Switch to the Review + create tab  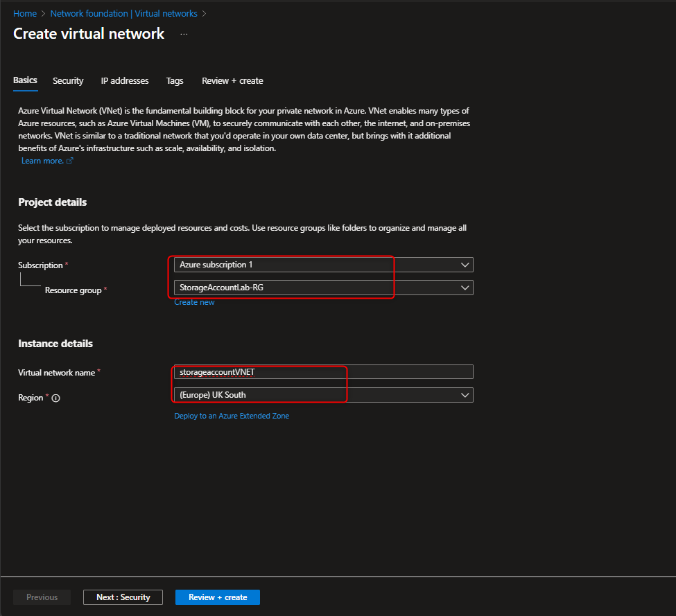click(x=232, y=80)
